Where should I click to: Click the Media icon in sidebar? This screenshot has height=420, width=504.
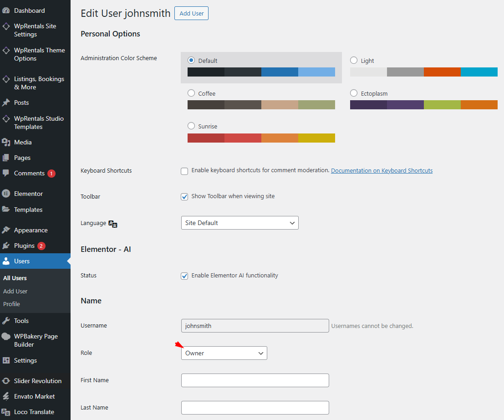(x=6, y=142)
